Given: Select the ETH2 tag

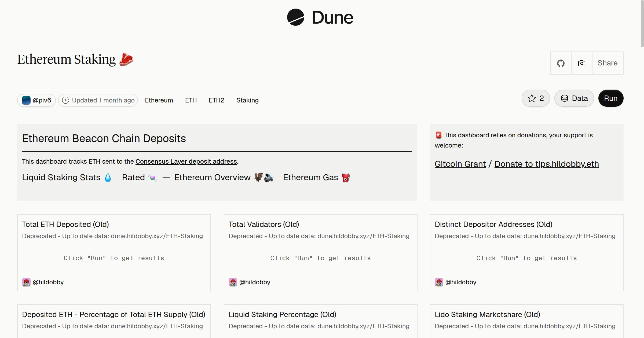Looking at the screenshot, I should [x=216, y=100].
